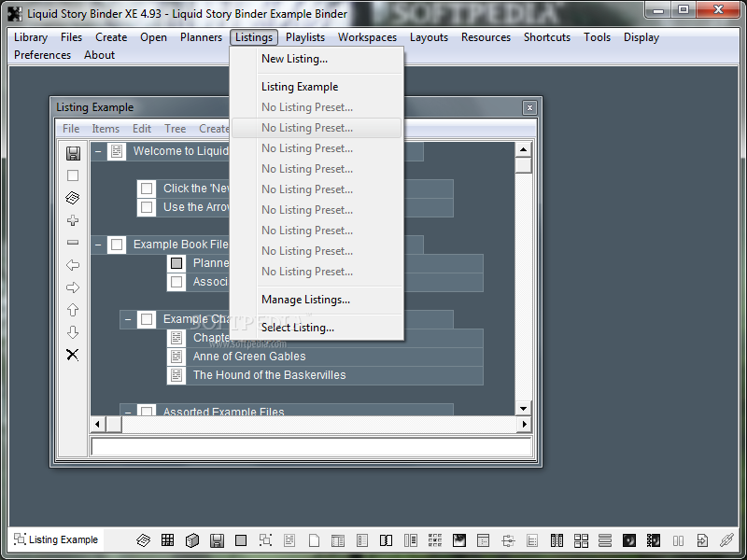Click the text input field below the listing
This screenshot has height=560, width=747.
pyautogui.click(x=311, y=447)
